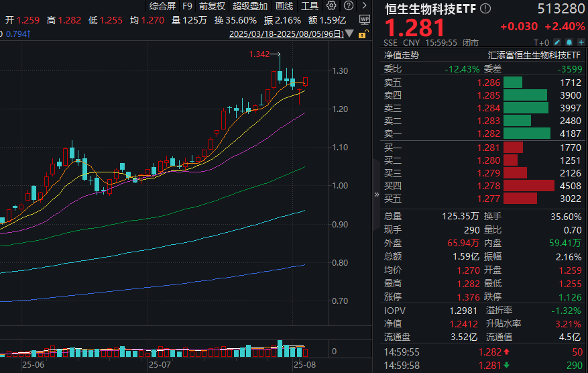Click the plus icon to add watchlist

coord(581,42)
